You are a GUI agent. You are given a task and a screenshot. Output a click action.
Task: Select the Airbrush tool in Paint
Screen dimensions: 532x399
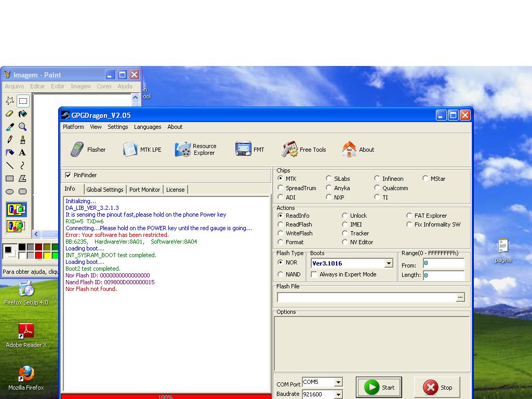(x=10, y=152)
